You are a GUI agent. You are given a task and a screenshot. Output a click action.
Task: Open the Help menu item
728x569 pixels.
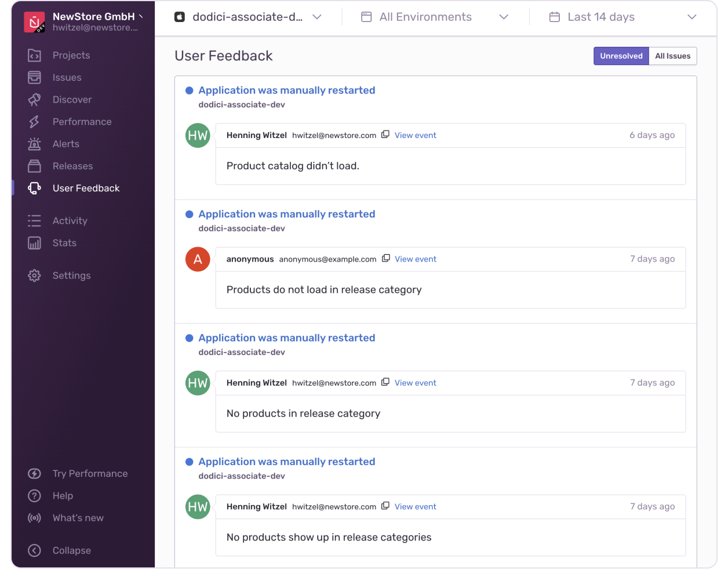63,496
